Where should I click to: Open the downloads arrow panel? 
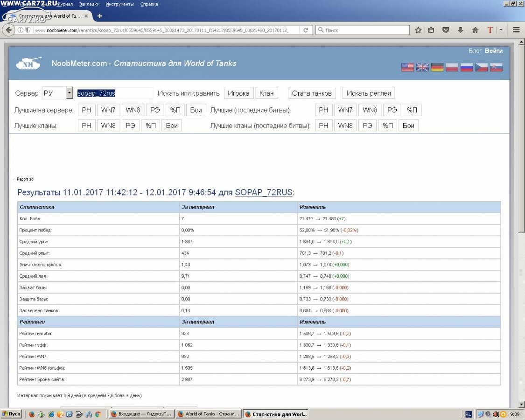pos(461,30)
